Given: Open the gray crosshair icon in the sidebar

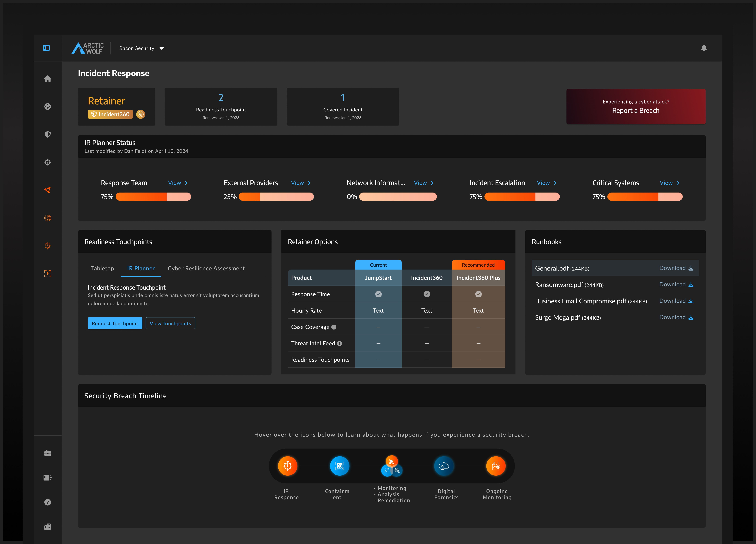Looking at the screenshot, I should [48, 162].
